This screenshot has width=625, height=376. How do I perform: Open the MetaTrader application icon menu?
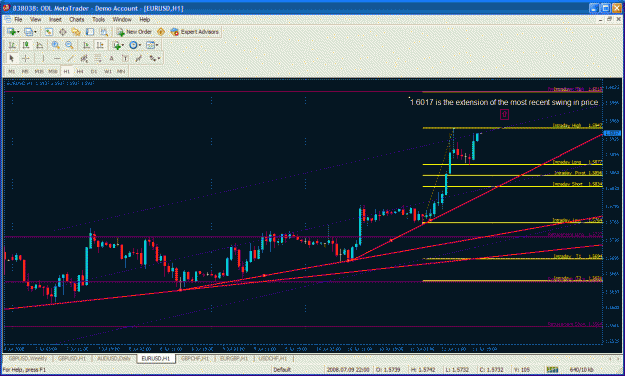(x=6, y=8)
